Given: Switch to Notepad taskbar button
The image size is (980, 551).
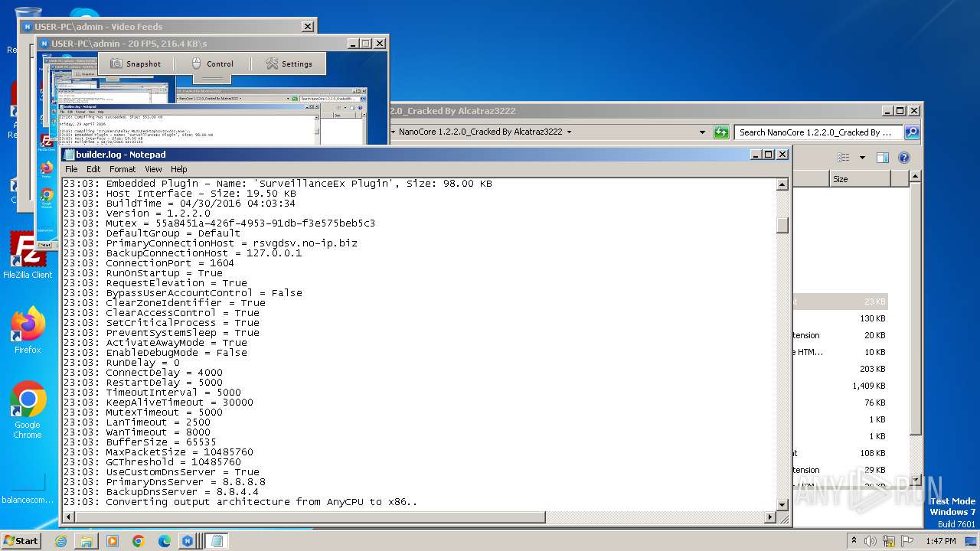Looking at the screenshot, I should 216,541.
